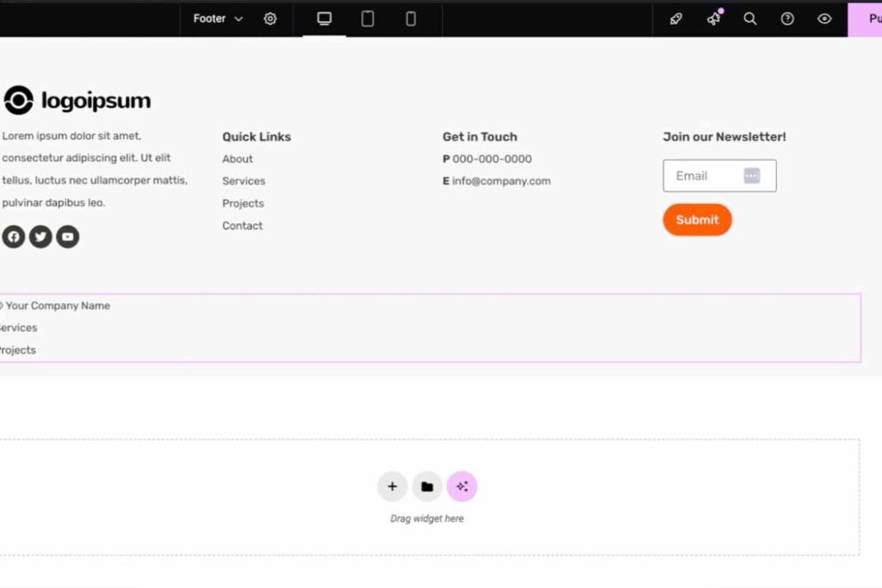Screen dimensions: 882x588
Task: Click the Facebook social icon
Action: [14, 237]
